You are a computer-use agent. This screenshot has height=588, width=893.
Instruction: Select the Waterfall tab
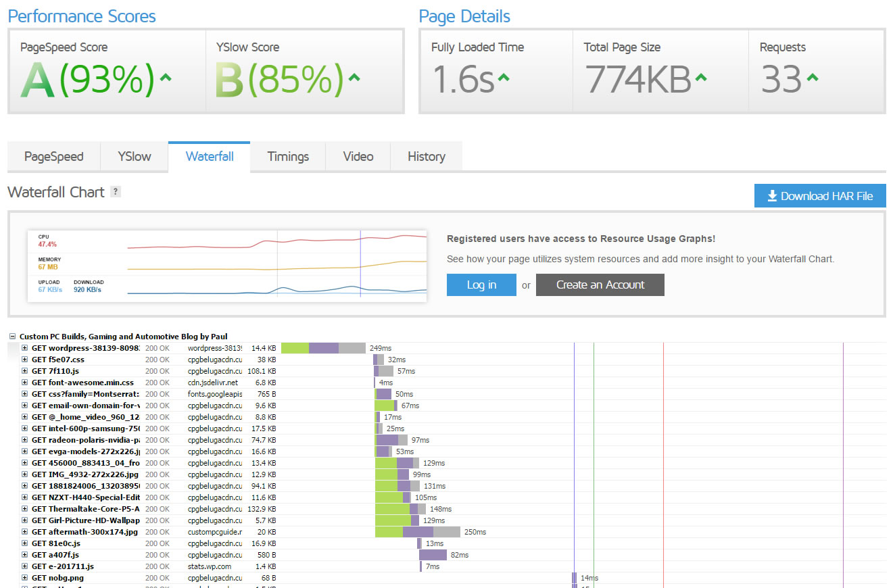210,156
